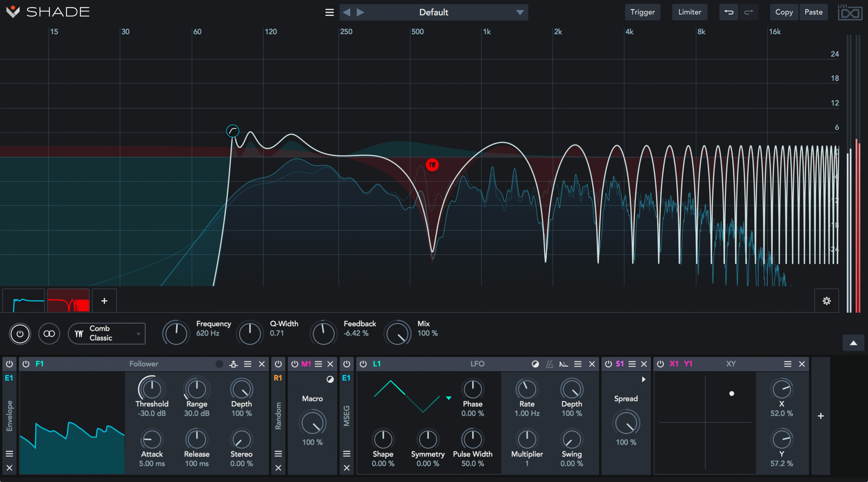Click the red comb filter node in the graph
The height and width of the screenshot is (482, 868).
(432, 165)
